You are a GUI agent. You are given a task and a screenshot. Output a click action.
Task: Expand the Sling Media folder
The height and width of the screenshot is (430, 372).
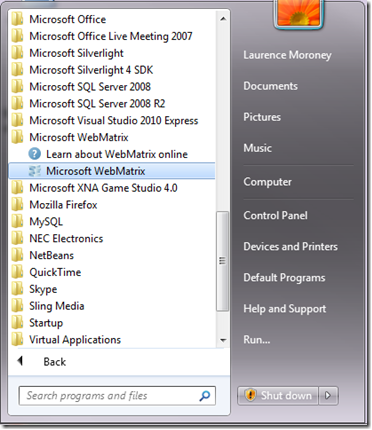click(x=112, y=306)
